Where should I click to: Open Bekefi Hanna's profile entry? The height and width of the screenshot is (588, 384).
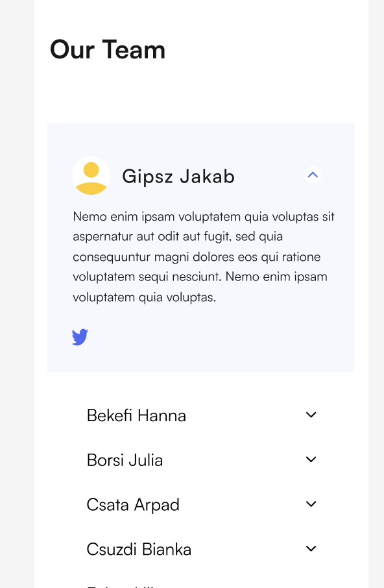click(x=136, y=415)
